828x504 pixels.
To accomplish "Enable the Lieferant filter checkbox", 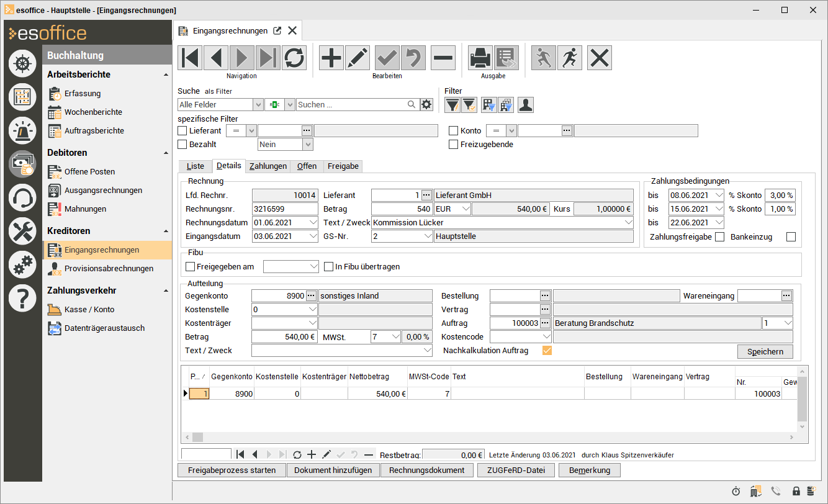I will 182,131.
